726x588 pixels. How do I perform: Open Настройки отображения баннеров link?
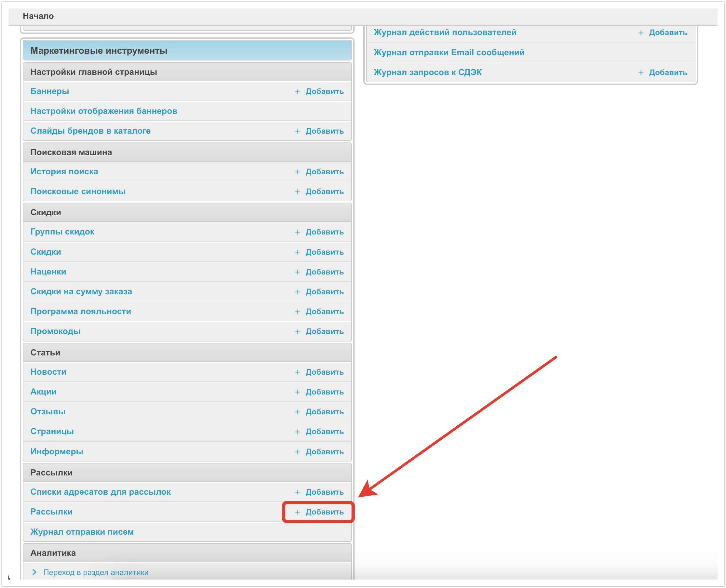104,111
